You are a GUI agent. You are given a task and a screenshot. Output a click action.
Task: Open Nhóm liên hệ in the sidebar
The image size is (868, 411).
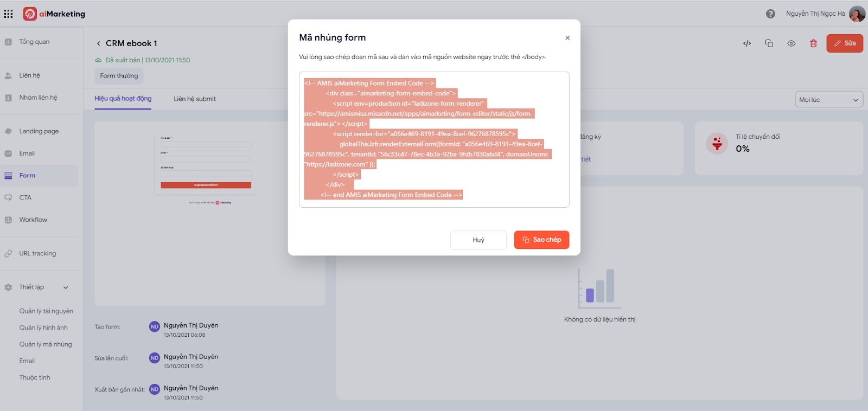[x=39, y=98]
